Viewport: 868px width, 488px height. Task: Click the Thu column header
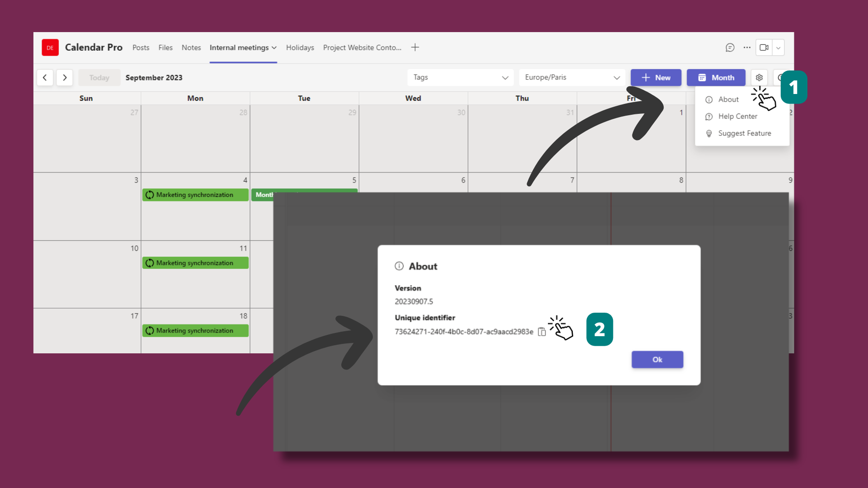(x=522, y=99)
